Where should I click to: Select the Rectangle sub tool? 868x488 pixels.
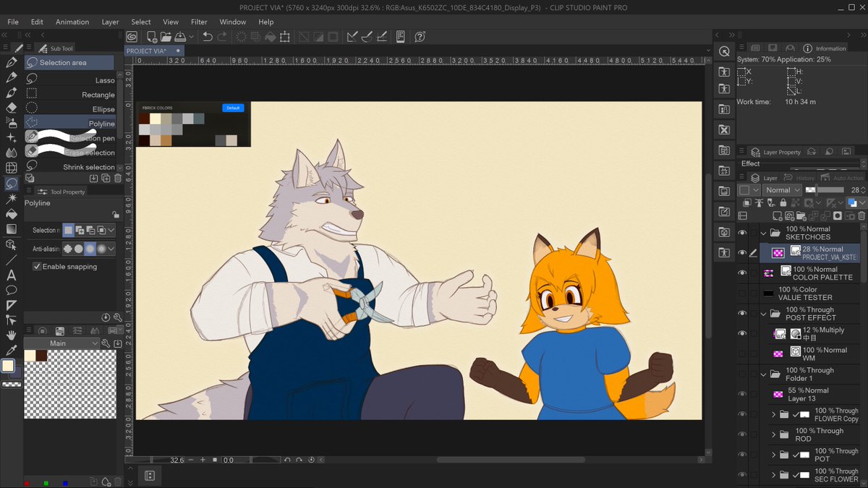(x=69, y=95)
